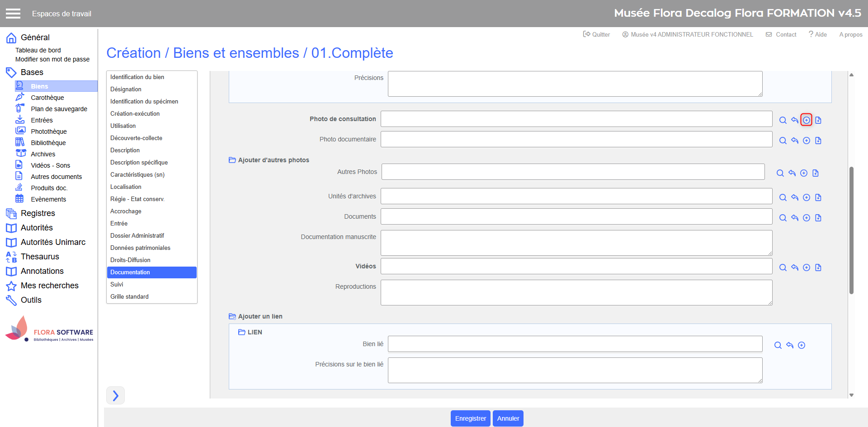Click file upload icon for Documents field
868x427 pixels.
(x=818, y=218)
